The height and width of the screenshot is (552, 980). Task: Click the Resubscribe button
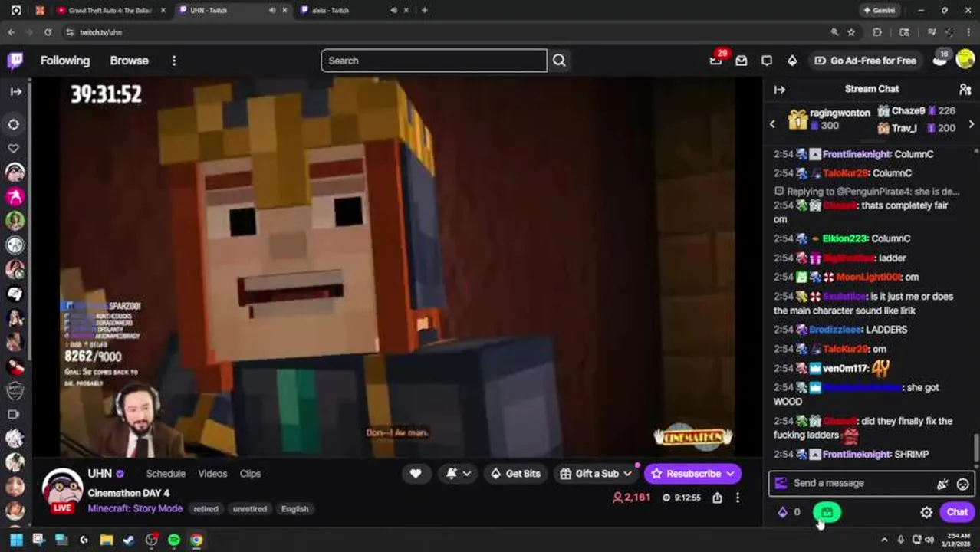[x=693, y=474]
